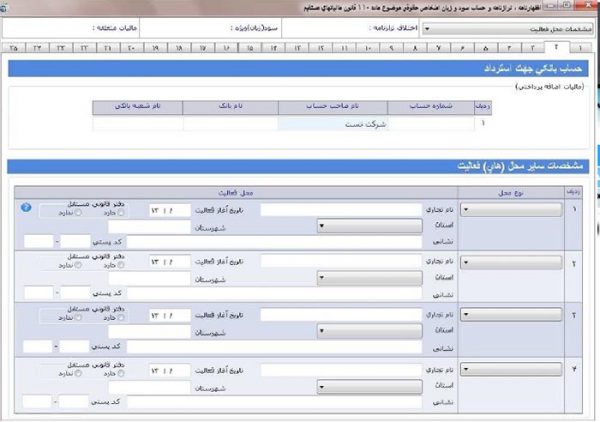Open tab number 10
Screen dimensions: 600x422
pos(369,47)
